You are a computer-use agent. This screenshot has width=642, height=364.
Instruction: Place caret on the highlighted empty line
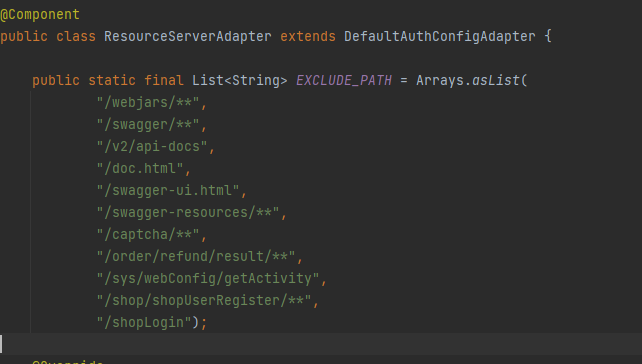321,344
